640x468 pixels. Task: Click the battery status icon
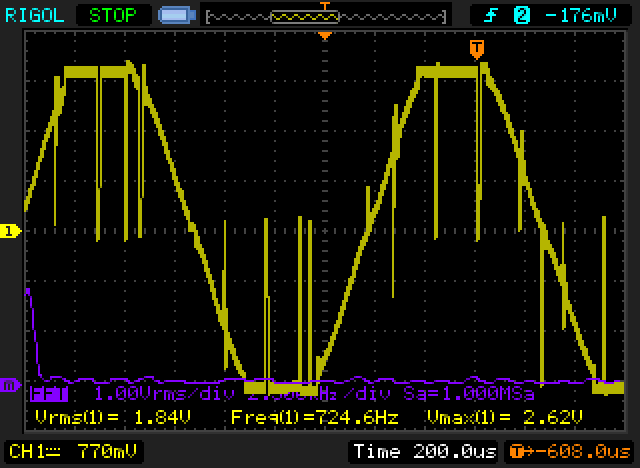click(x=177, y=15)
